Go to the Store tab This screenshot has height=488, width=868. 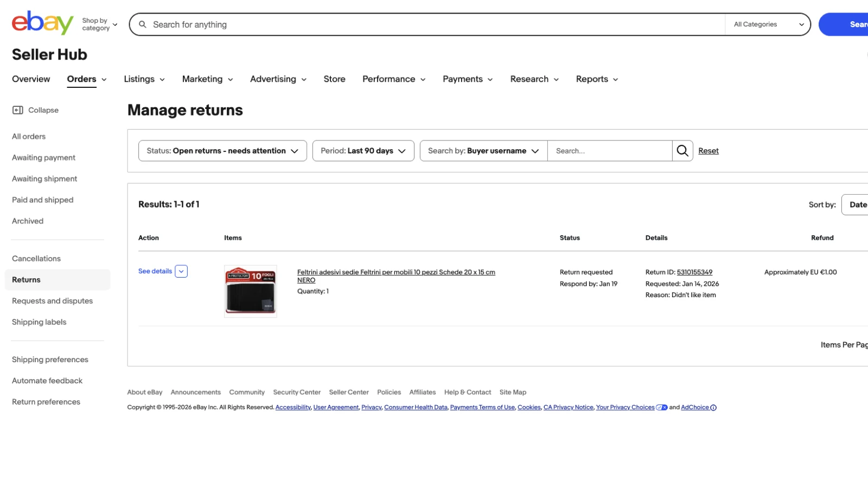pos(334,79)
